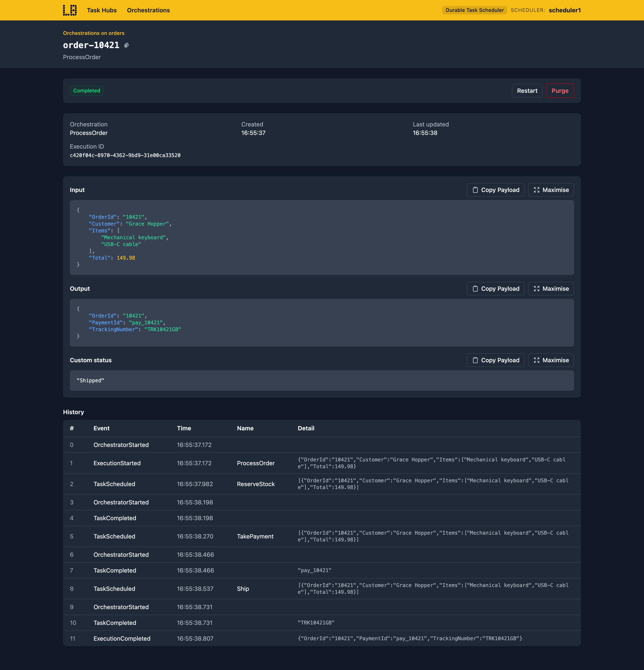
Task: Click the time 16:55:38.537
Action: tap(195, 589)
